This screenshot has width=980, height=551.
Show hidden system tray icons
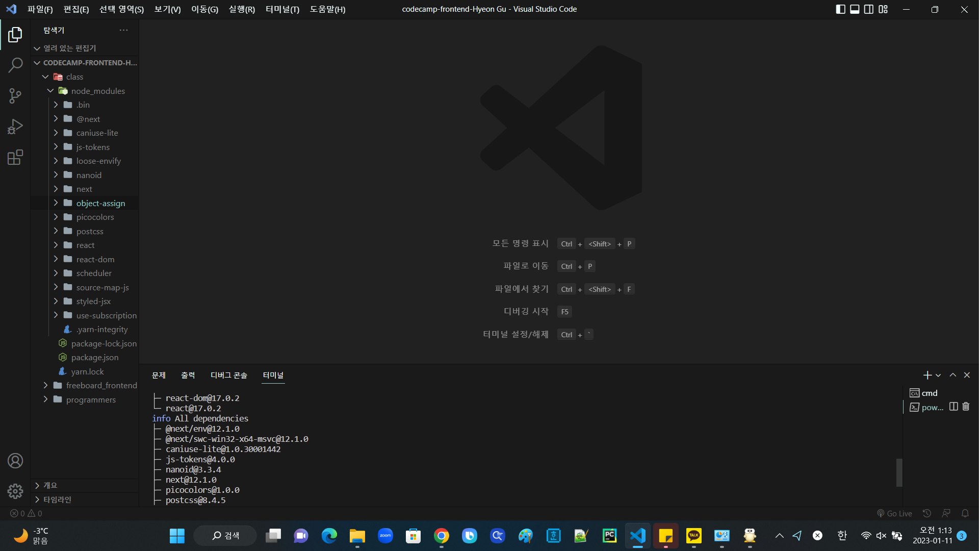(779, 536)
